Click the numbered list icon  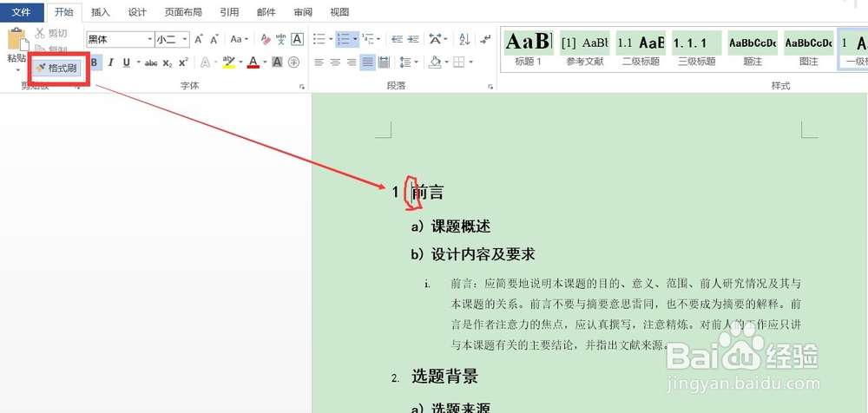(x=343, y=39)
